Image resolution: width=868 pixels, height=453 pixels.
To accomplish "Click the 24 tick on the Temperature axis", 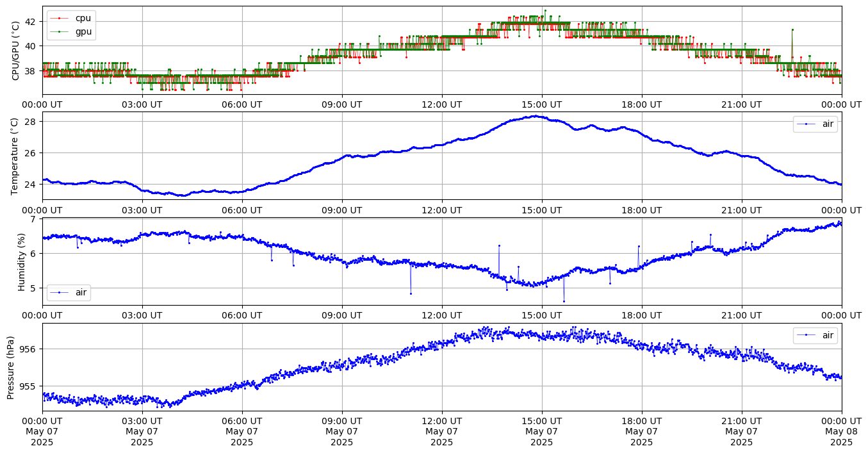I will coord(31,185).
